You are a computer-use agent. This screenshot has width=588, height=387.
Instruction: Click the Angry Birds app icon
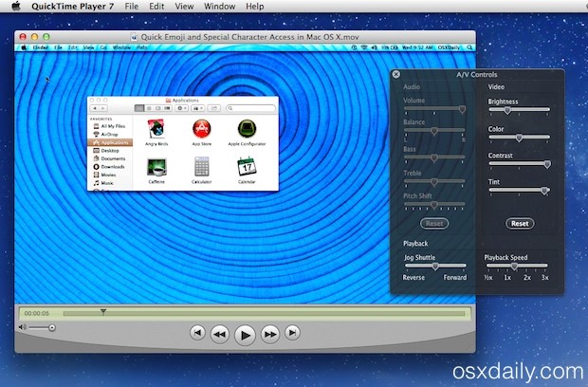pos(156,129)
